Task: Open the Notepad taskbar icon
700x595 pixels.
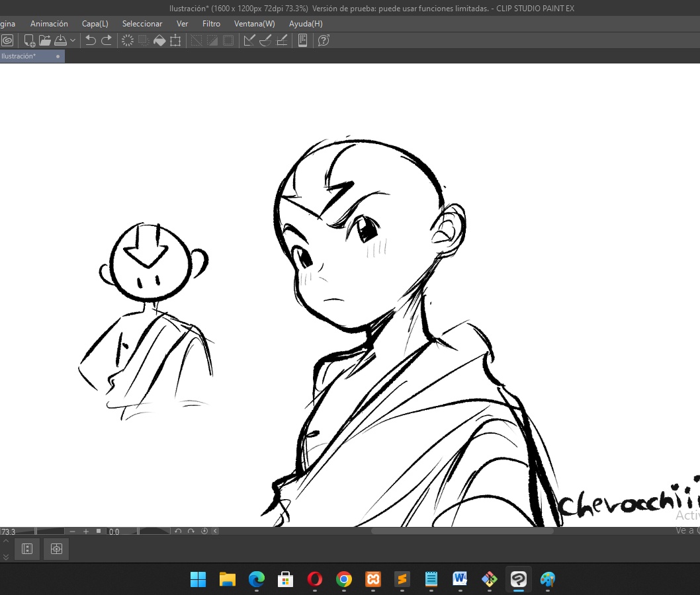Action: (431, 579)
